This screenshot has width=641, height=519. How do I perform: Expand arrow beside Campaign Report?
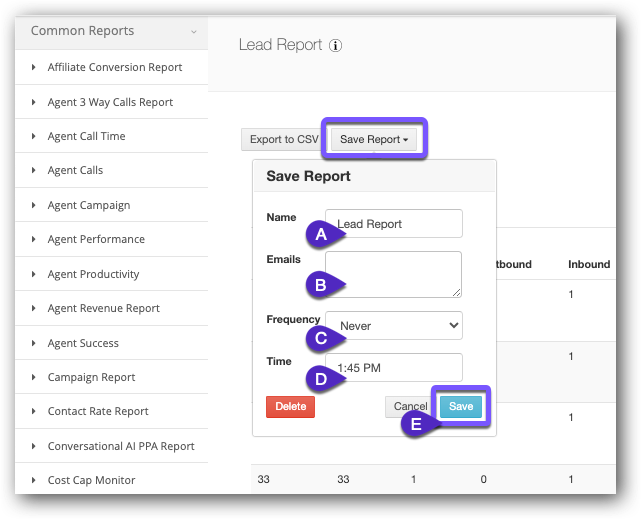coord(34,377)
